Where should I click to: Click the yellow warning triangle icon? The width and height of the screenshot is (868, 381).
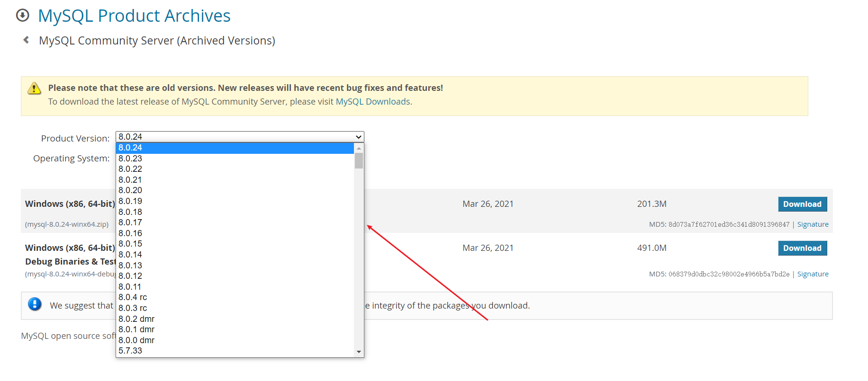click(34, 89)
